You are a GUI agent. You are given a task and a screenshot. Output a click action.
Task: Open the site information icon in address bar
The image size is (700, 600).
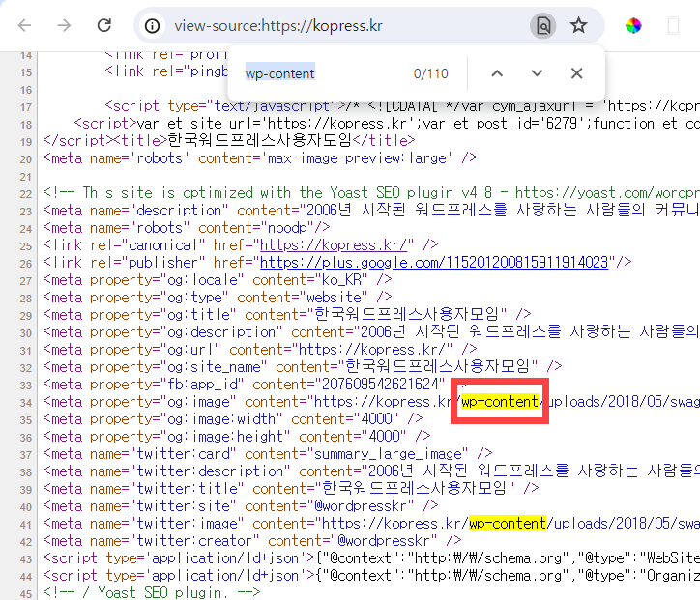152,26
